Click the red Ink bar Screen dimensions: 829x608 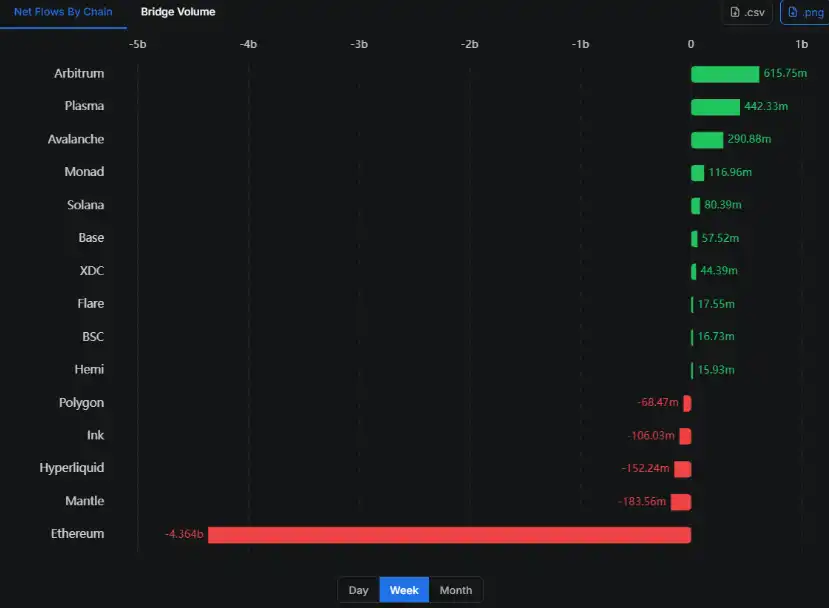click(685, 436)
